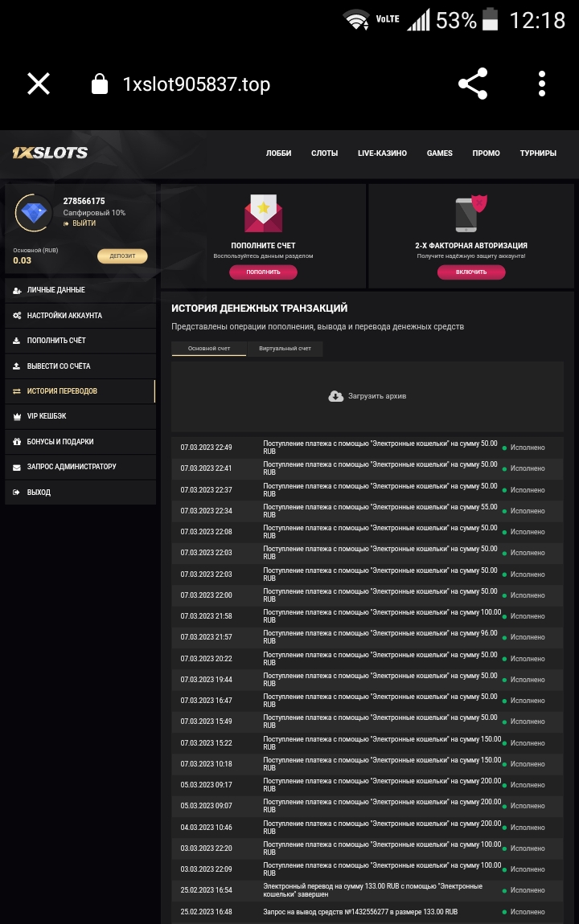Tap the clock showing 12:18

tap(537, 21)
